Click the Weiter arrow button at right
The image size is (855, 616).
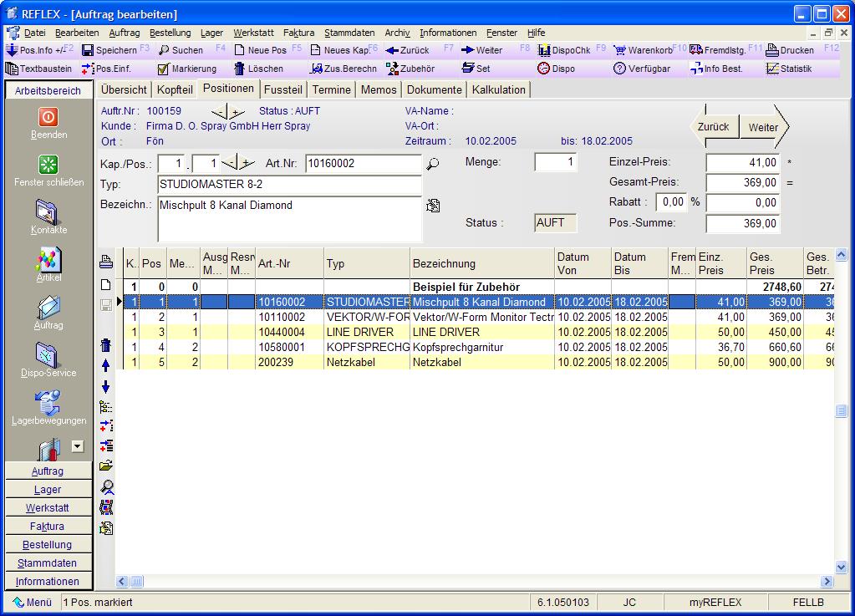[x=764, y=127]
